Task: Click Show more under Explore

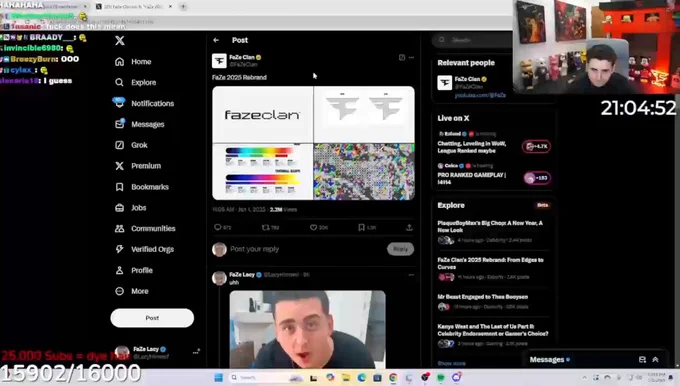Action: coord(451,363)
